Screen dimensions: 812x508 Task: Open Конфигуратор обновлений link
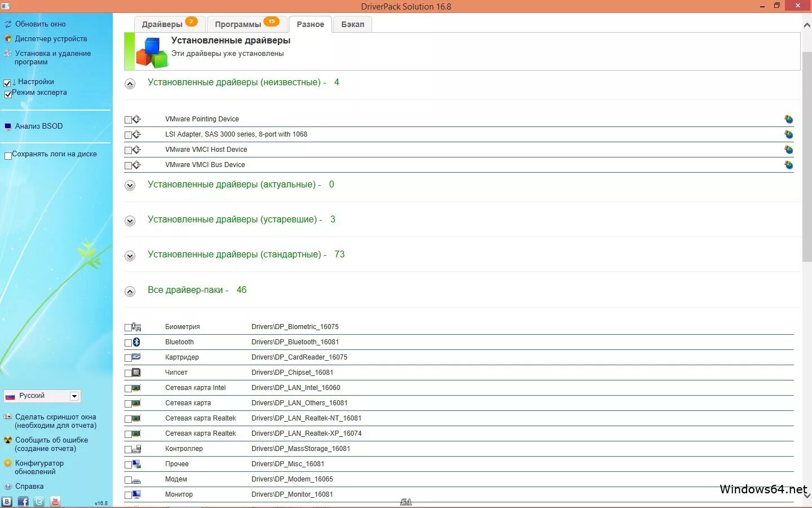tap(39, 467)
